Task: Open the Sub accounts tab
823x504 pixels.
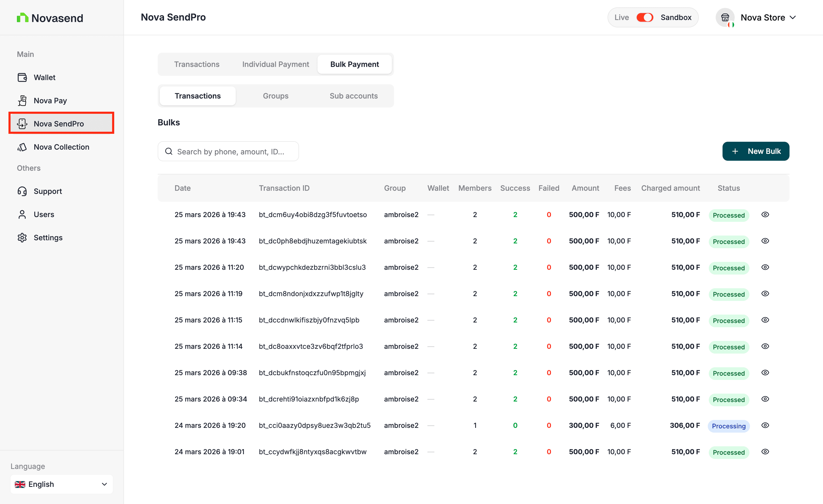Action: pos(354,96)
